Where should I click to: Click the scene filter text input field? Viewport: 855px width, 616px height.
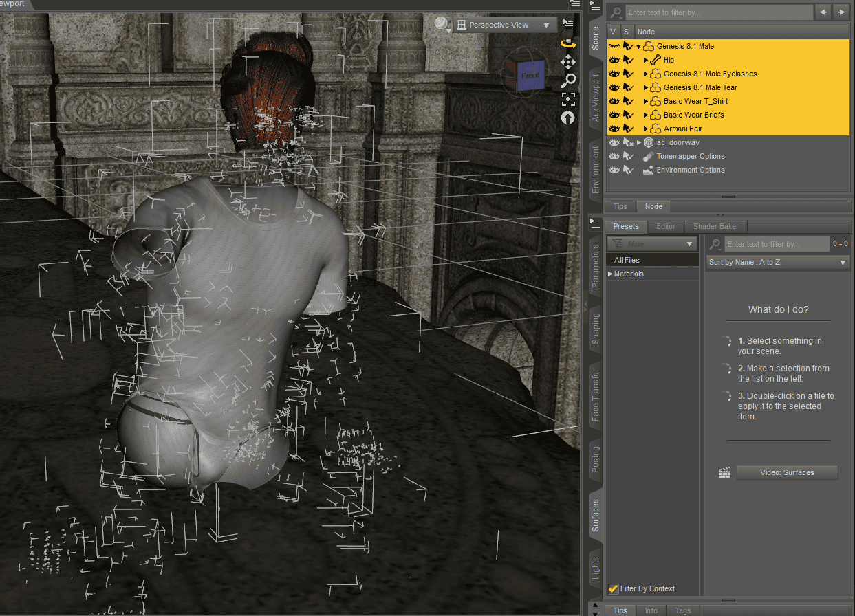[719, 12]
